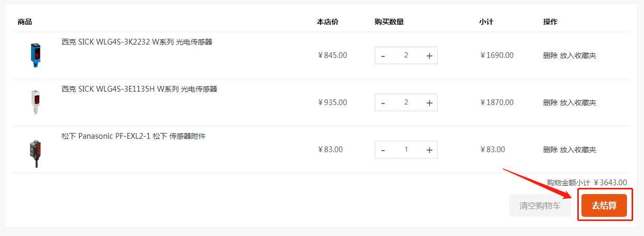Click quantity field for Panasonic PF-EXL2-1
The image size is (644, 236).
click(x=406, y=150)
